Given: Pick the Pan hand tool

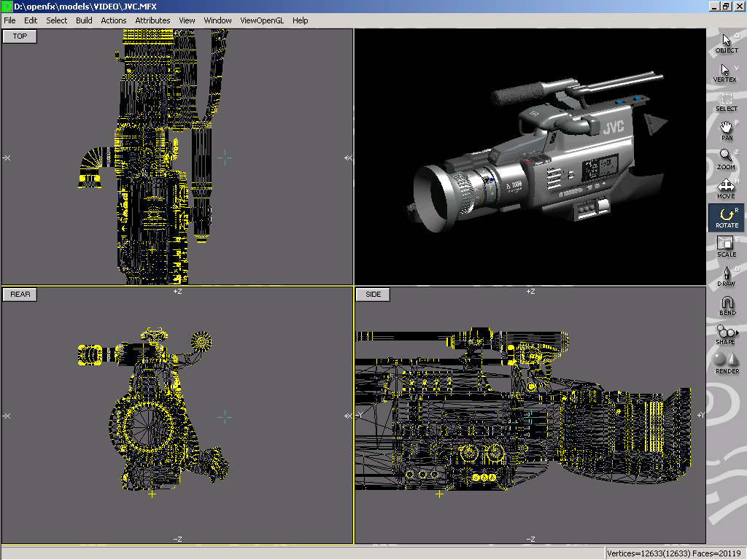Looking at the screenshot, I should (x=726, y=130).
